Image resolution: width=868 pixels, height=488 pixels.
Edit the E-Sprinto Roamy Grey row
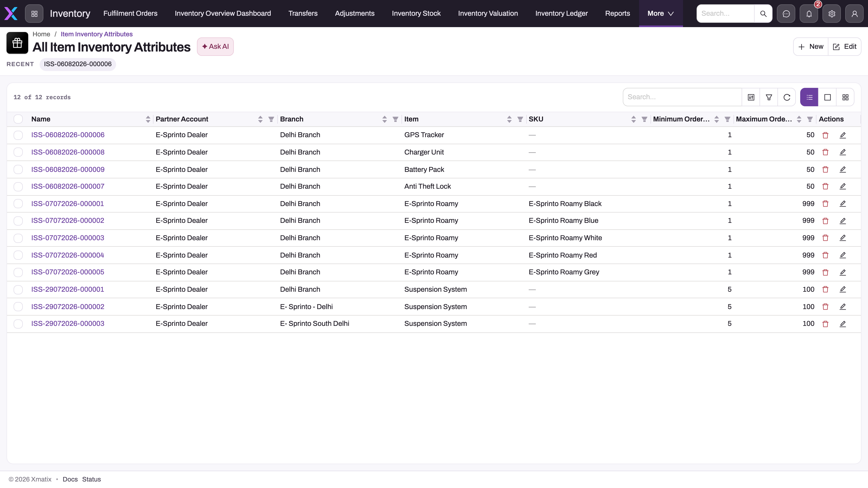(843, 272)
